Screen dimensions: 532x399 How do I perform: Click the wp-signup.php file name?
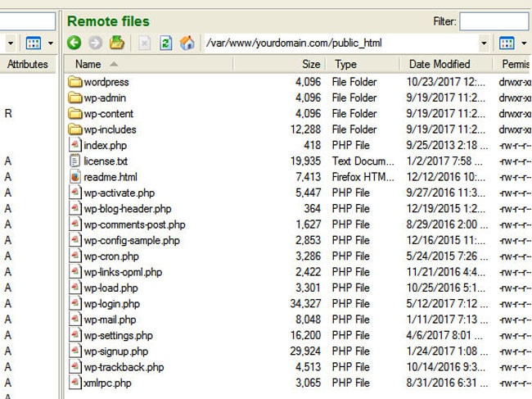tap(115, 351)
